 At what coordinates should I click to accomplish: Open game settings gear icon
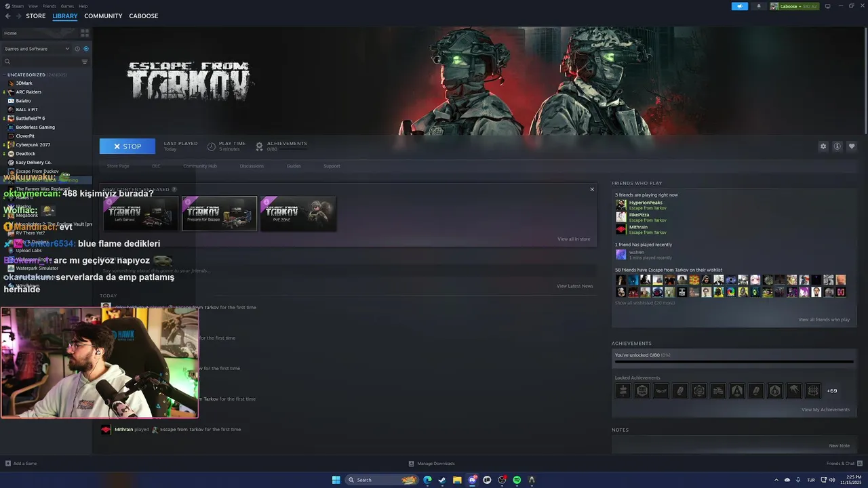(823, 146)
